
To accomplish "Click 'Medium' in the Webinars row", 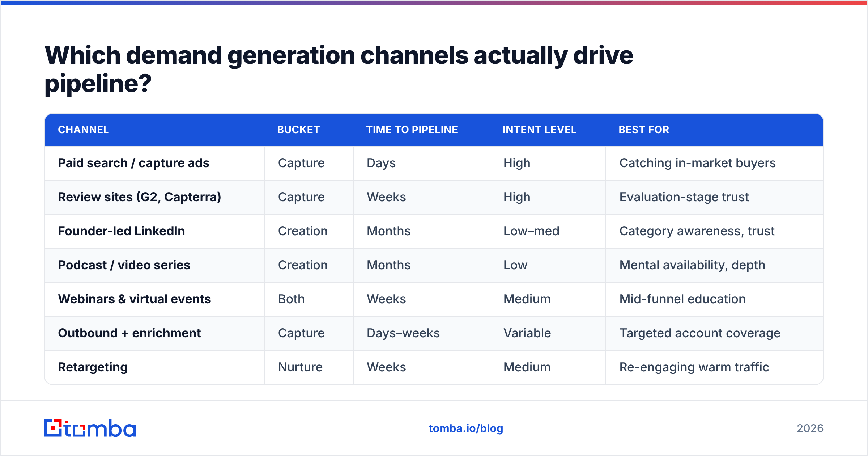I will click(x=527, y=299).
